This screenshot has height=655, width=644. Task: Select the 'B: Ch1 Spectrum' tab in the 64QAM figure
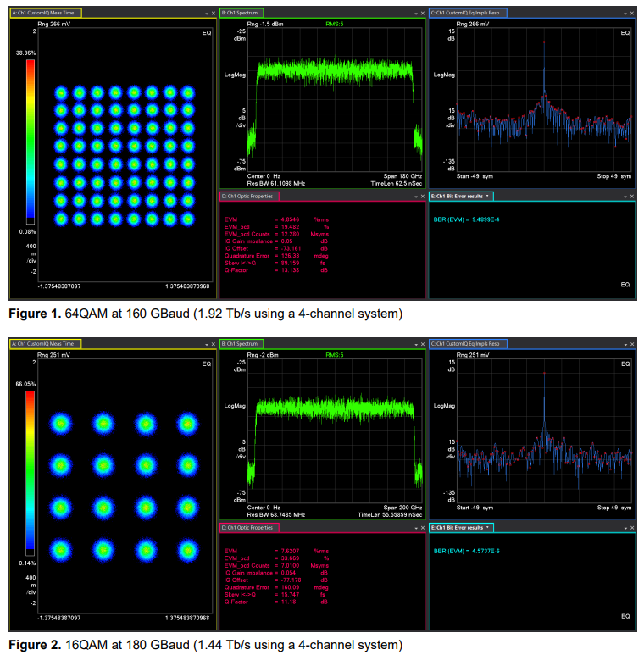click(241, 14)
